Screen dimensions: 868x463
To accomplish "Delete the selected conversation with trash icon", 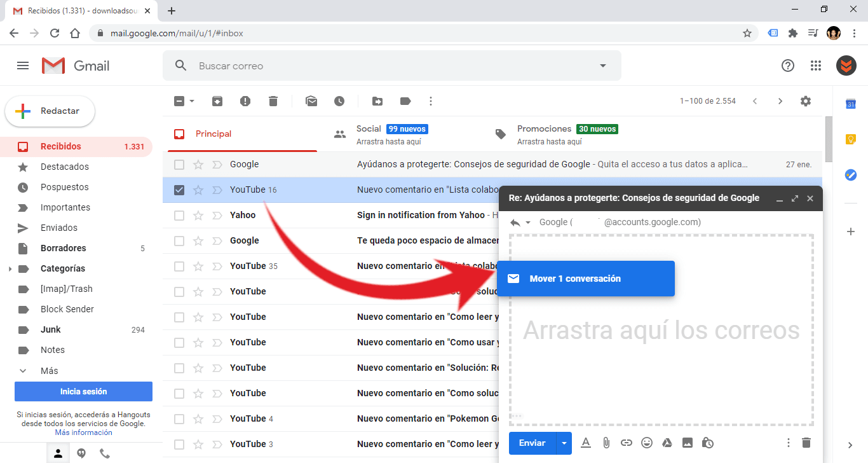I will click(273, 101).
